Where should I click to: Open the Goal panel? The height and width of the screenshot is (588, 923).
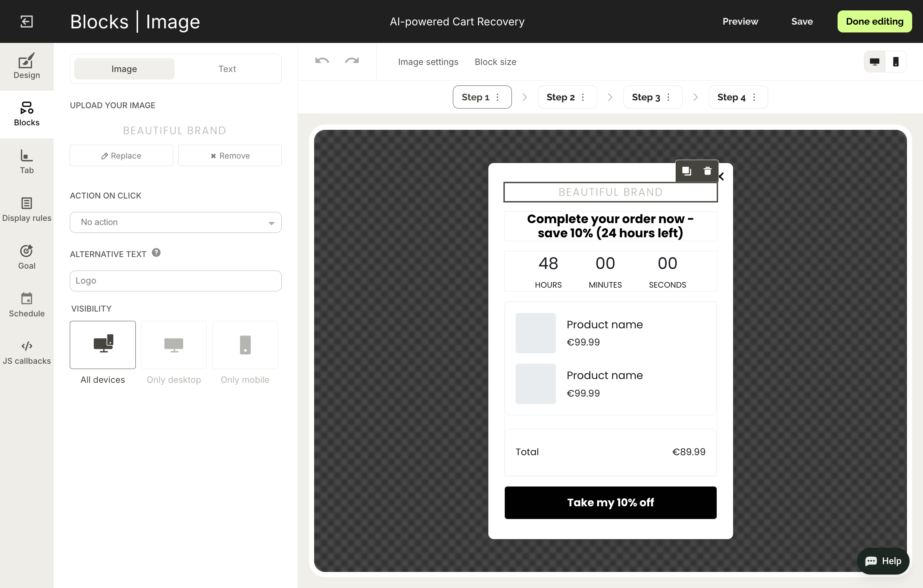pyautogui.click(x=26, y=256)
